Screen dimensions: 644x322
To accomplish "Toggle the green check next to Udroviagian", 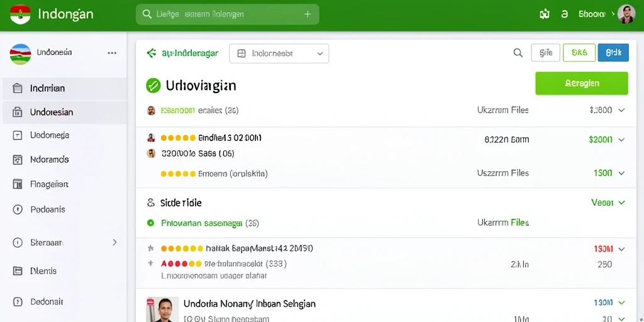I will 153,86.
